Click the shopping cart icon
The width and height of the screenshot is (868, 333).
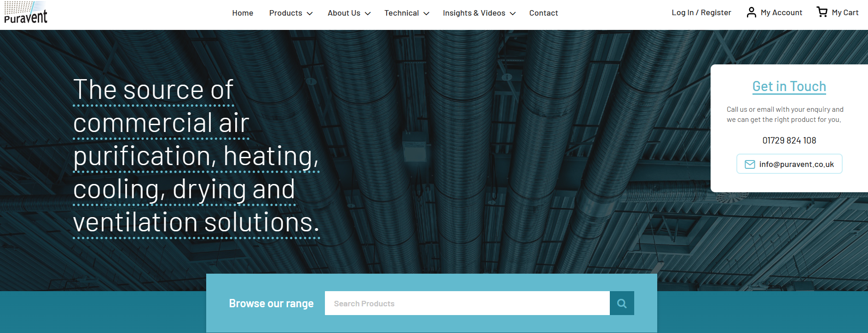tap(822, 12)
